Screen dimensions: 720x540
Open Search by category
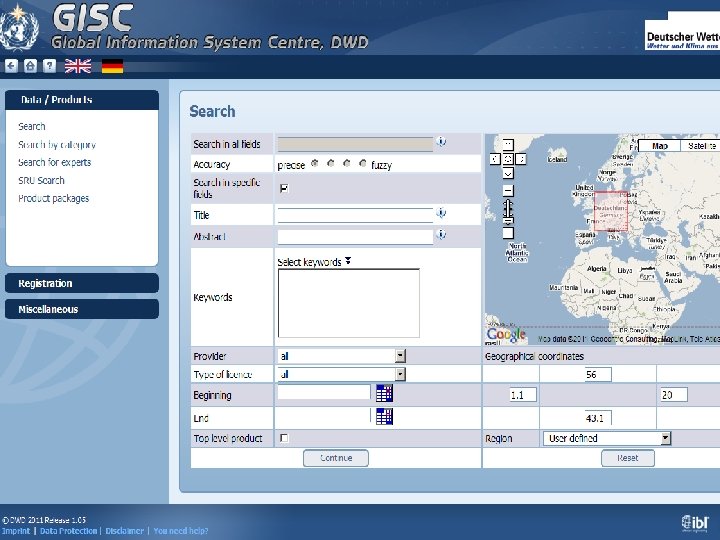(57, 145)
